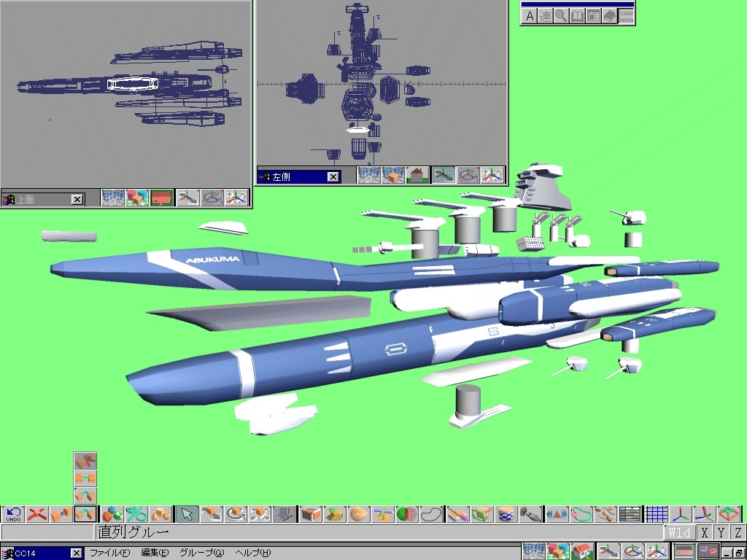Open the orange primitives shapes tool
The image size is (747, 560).
click(160, 514)
